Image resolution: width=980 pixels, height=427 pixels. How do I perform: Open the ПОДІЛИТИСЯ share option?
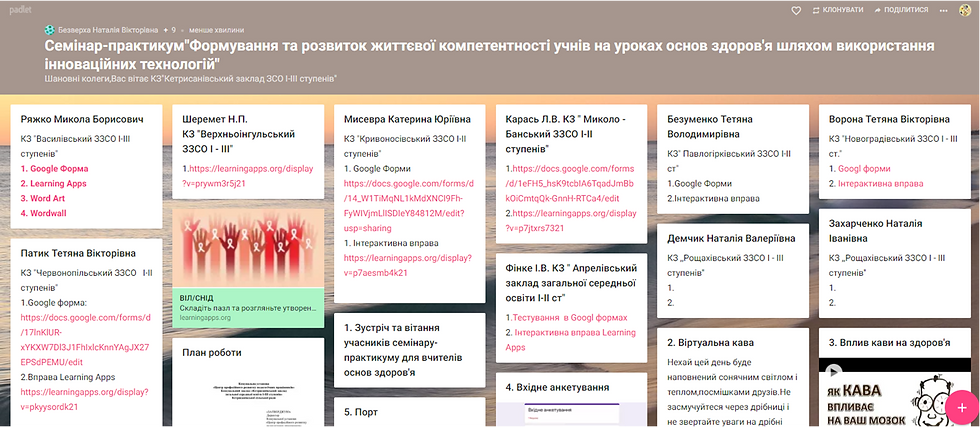tap(901, 11)
